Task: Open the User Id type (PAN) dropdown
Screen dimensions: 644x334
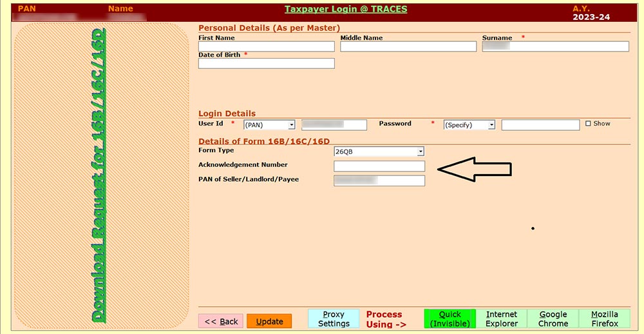Action: tap(269, 125)
